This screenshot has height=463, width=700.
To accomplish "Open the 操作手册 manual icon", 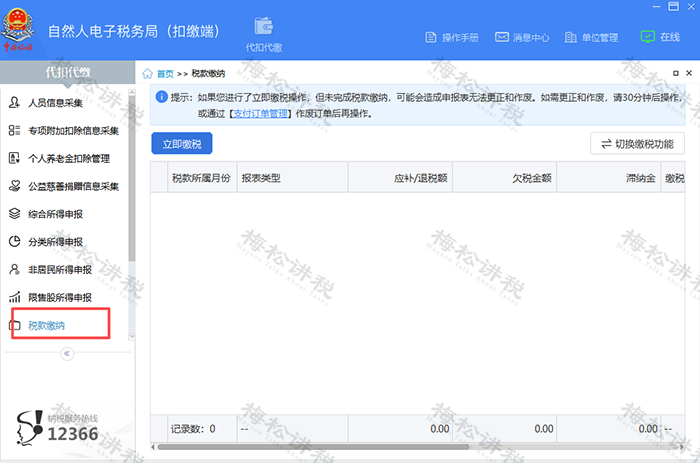I will (431, 37).
